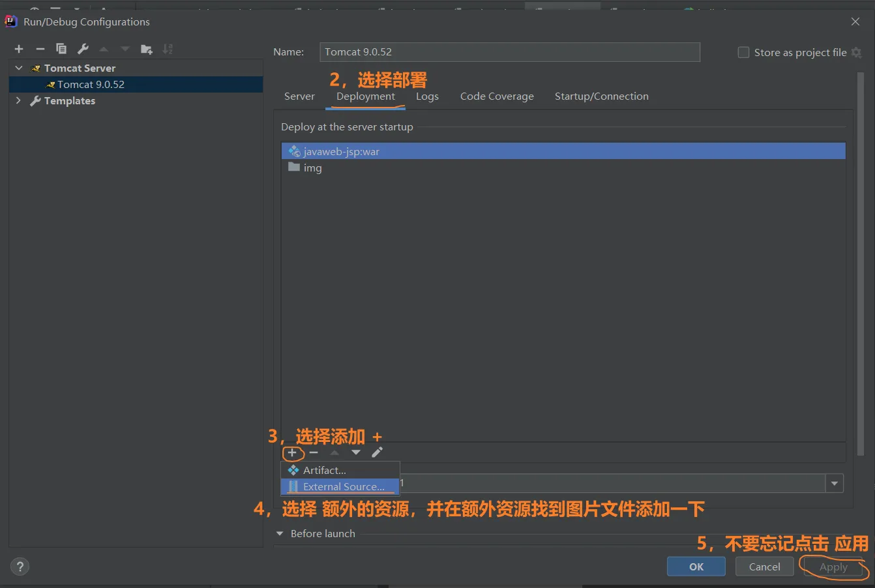The width and height of the screenshot is (875, 588).
Task: Select javaweb-jsp:war deployment entry
Action: click(x=563, y=151)
